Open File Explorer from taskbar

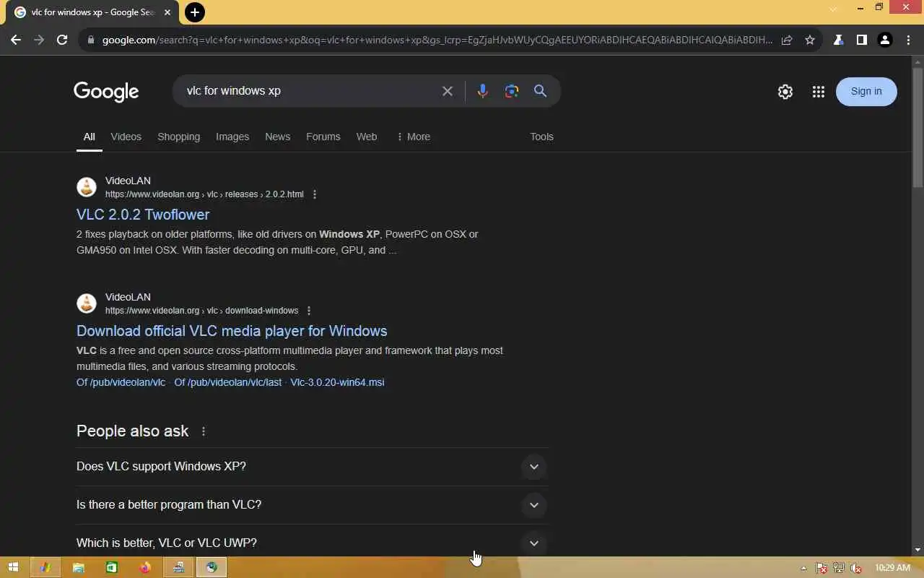coord(79,568)
